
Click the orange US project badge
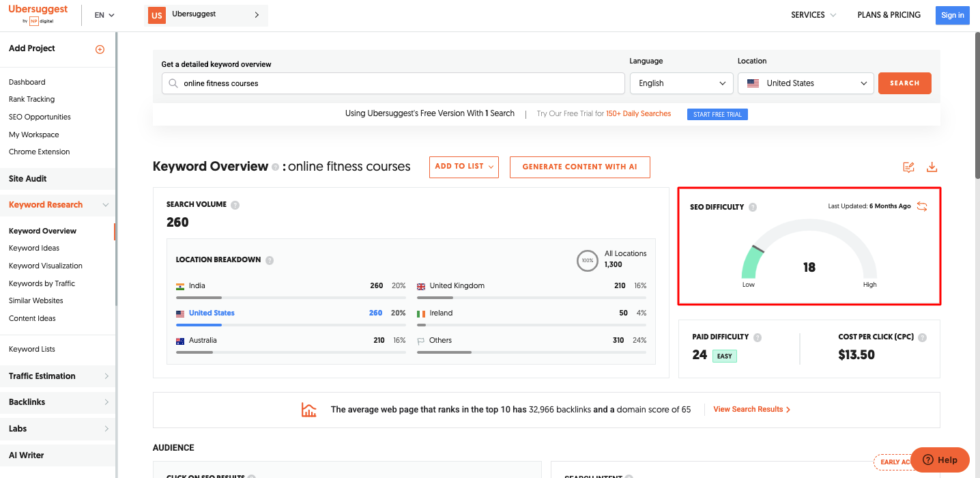pos(157,15)
